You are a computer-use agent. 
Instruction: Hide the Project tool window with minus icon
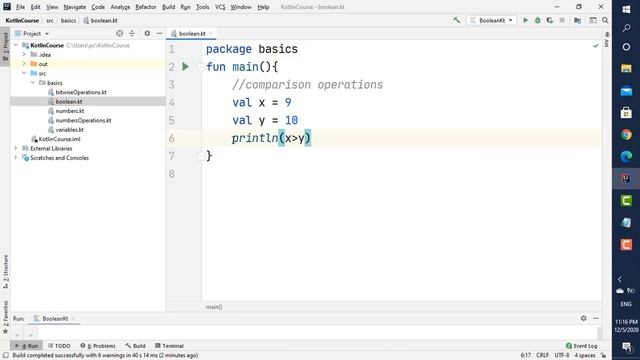(159, 33)
